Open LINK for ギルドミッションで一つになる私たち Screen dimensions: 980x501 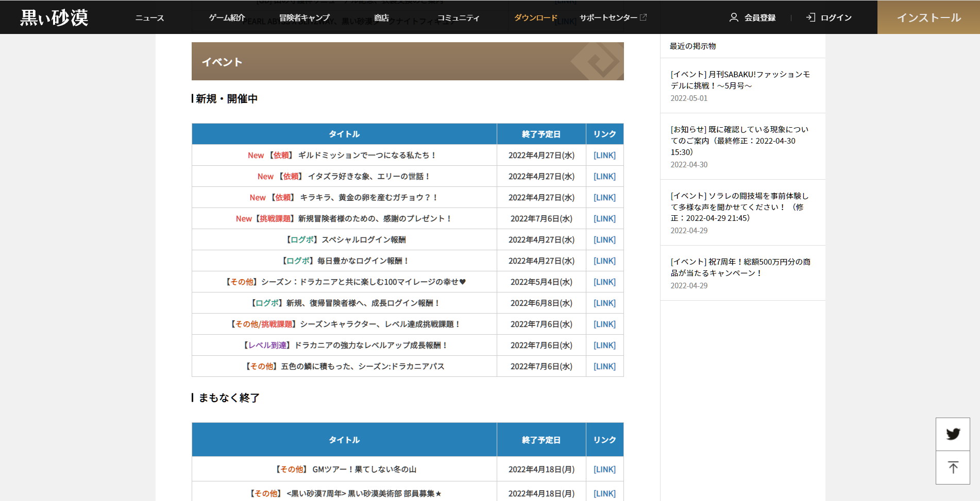coord(604,155)
